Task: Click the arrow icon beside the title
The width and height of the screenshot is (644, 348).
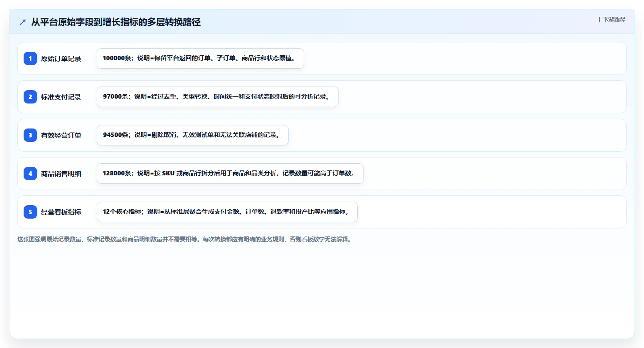Action: [23, 22]
